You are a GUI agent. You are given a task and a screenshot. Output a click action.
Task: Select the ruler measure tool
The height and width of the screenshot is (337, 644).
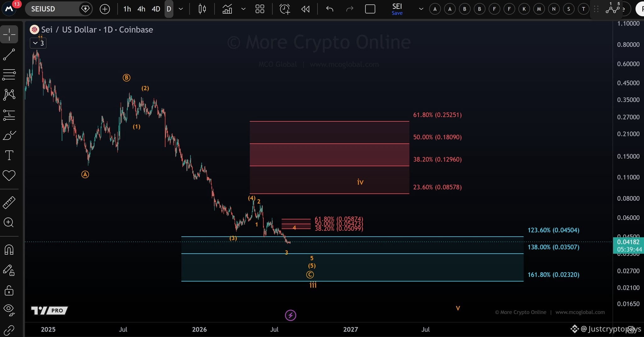(x=9, y=202)
